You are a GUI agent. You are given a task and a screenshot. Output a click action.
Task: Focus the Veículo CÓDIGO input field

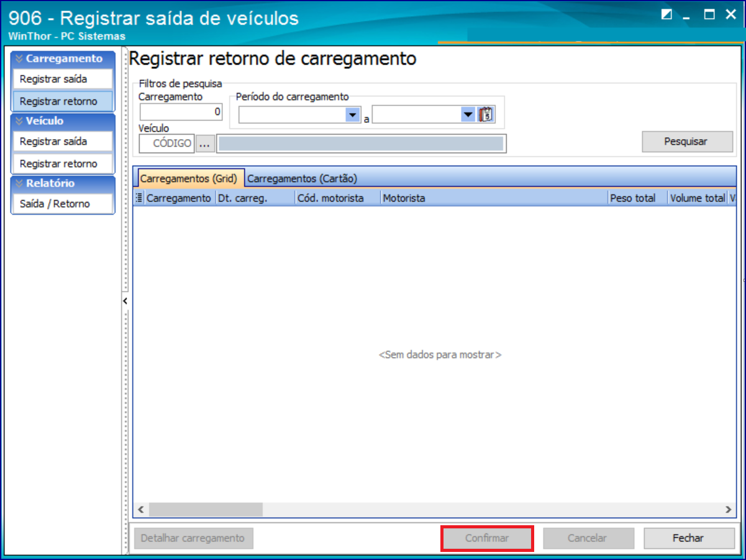click(x=166, y=143)
